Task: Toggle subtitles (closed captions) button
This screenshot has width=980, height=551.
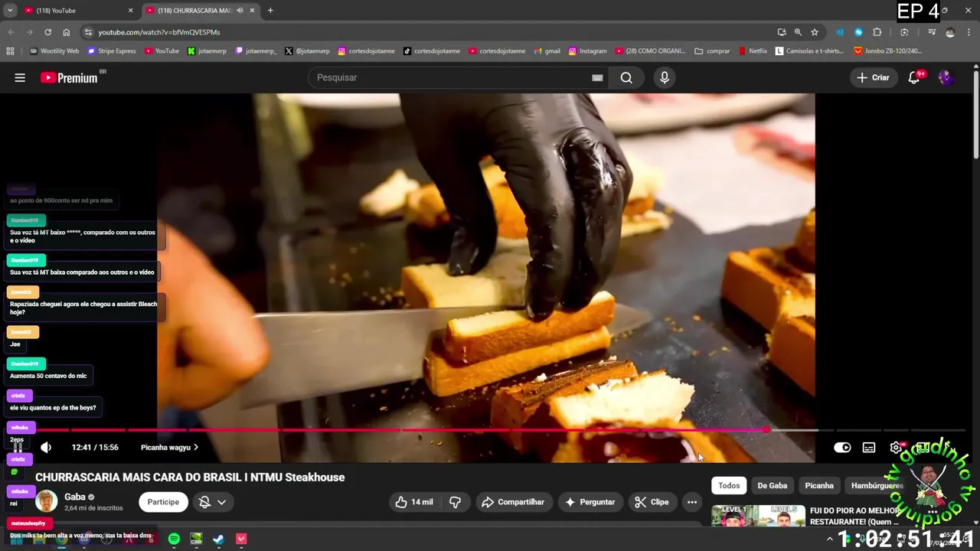Action: pos(869,448)
